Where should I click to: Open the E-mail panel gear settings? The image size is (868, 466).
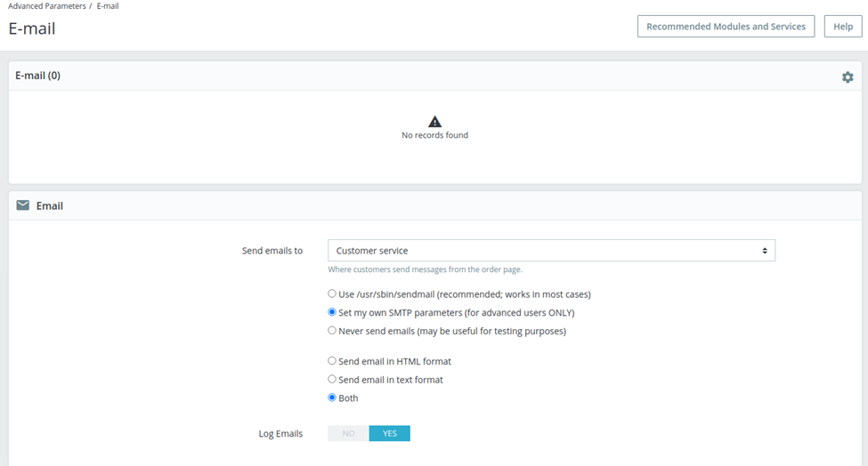click(x=848, y=76)
